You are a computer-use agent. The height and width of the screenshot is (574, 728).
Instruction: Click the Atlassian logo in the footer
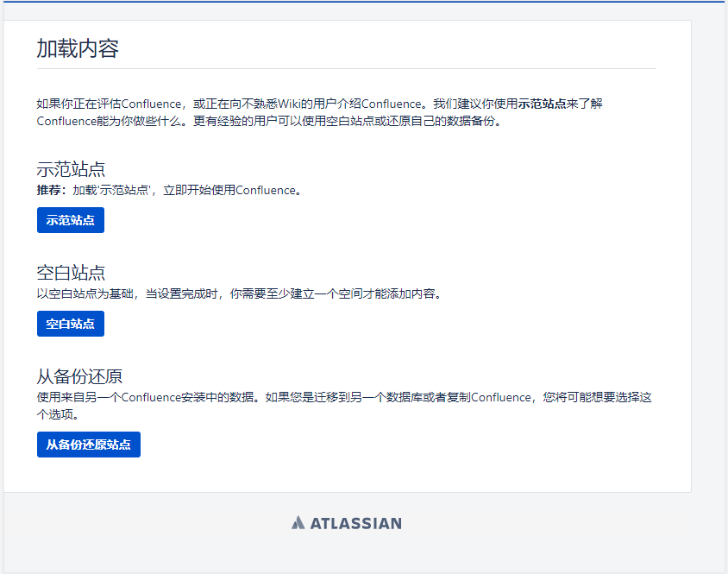[x=347, y=523]
